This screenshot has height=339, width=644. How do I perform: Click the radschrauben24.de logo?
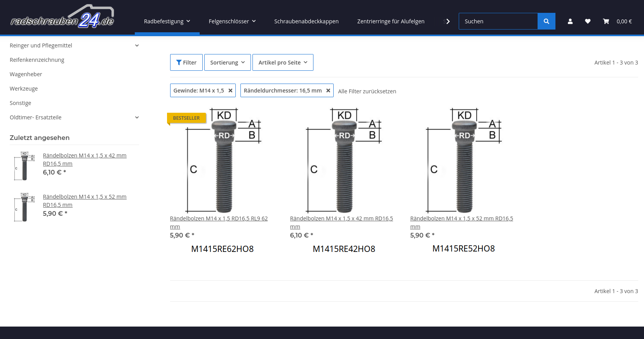[x=62, y=17]
